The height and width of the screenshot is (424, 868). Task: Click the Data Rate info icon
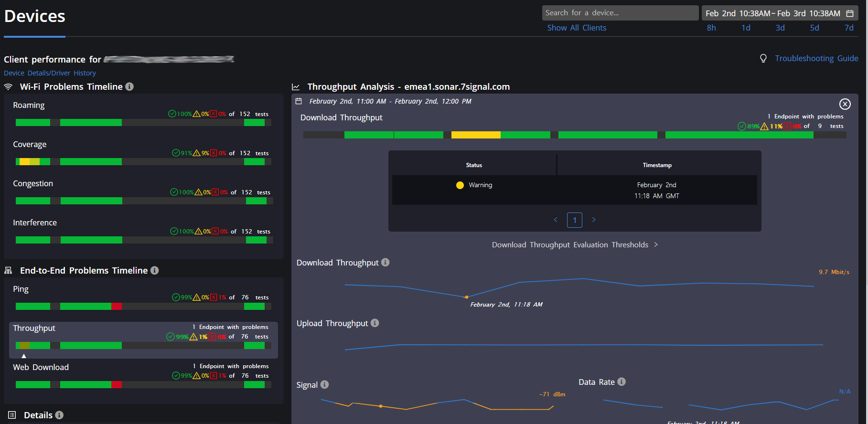[622, 382]
